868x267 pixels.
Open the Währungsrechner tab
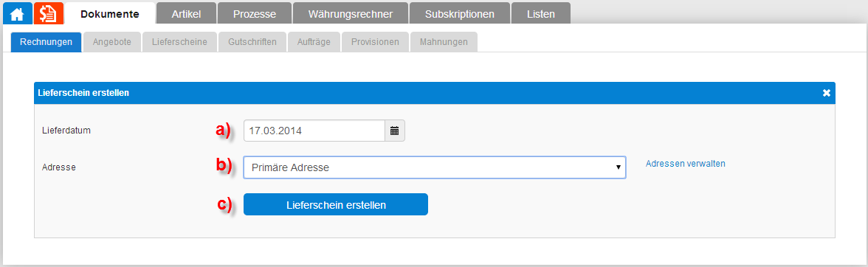coord(351,14)
